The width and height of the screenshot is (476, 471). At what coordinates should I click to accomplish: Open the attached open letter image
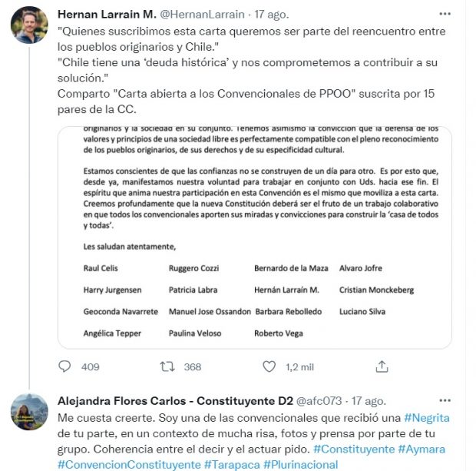coord(254,235)
